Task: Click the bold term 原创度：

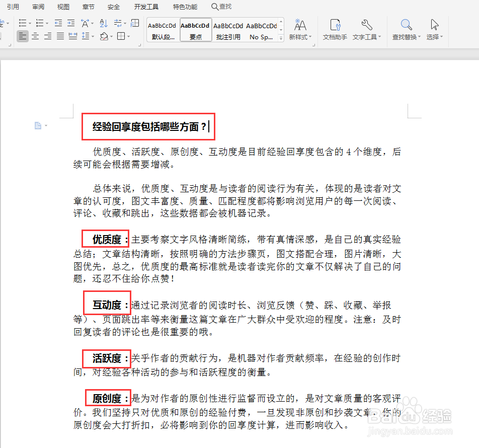Action: (111, 399)
